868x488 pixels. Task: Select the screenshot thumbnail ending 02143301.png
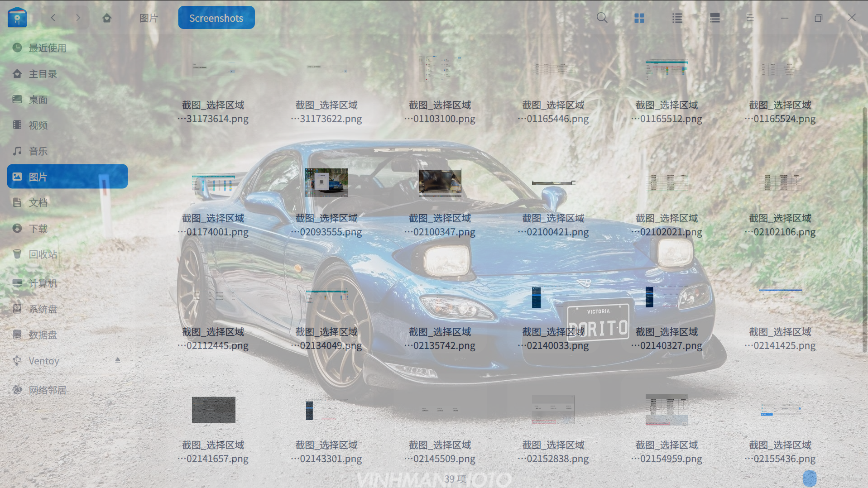point(326,410)
